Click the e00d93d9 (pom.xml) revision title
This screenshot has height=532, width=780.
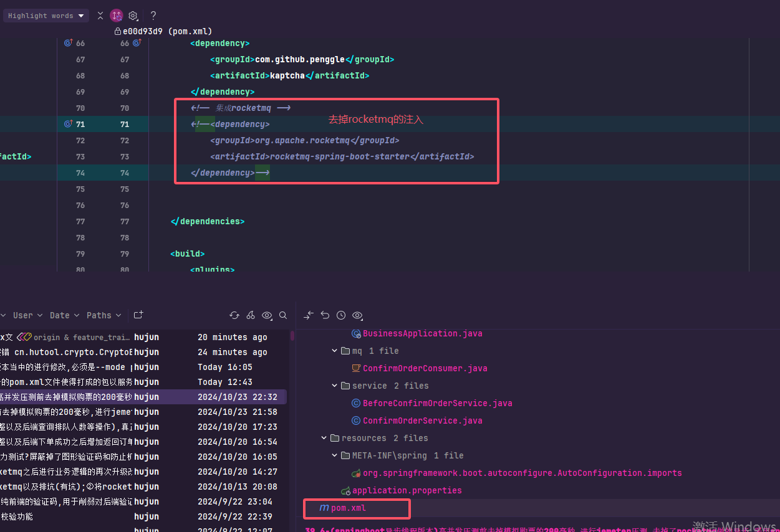click(168, 31)
